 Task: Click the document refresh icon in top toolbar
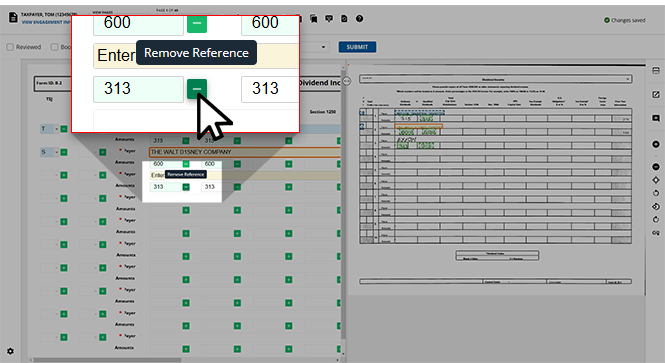[x=344, y=19]
